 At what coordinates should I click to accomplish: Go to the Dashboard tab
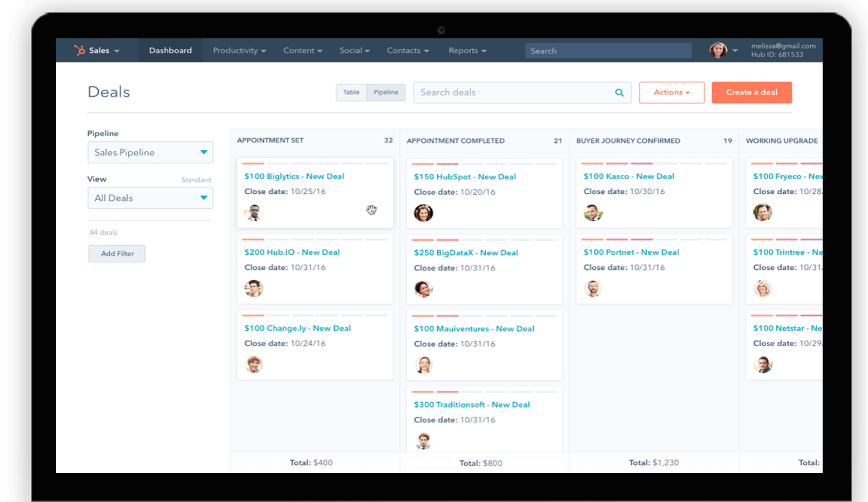coord(170,50)
